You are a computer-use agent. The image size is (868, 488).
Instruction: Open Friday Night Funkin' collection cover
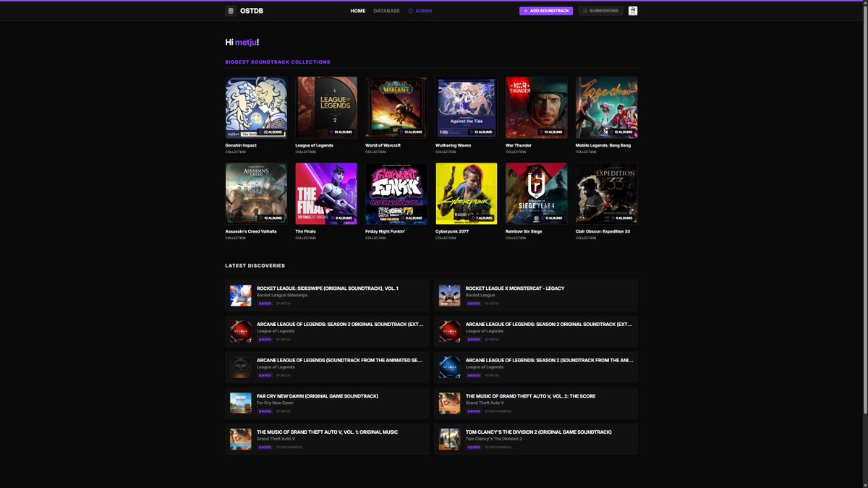[x=396, y=193]
